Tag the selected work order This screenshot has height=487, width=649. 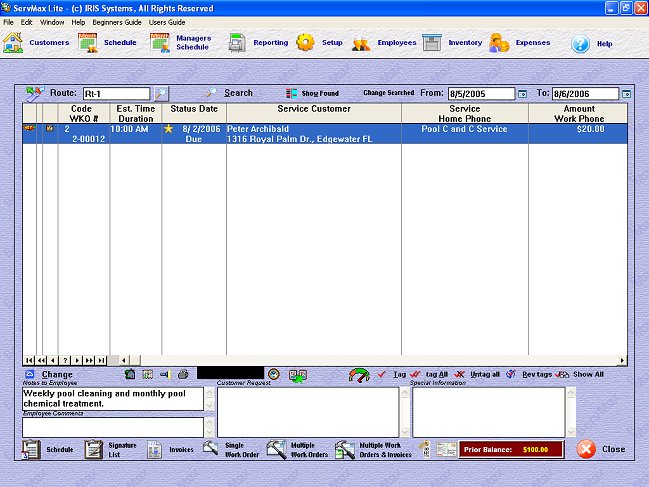click(x=392, y=374)
